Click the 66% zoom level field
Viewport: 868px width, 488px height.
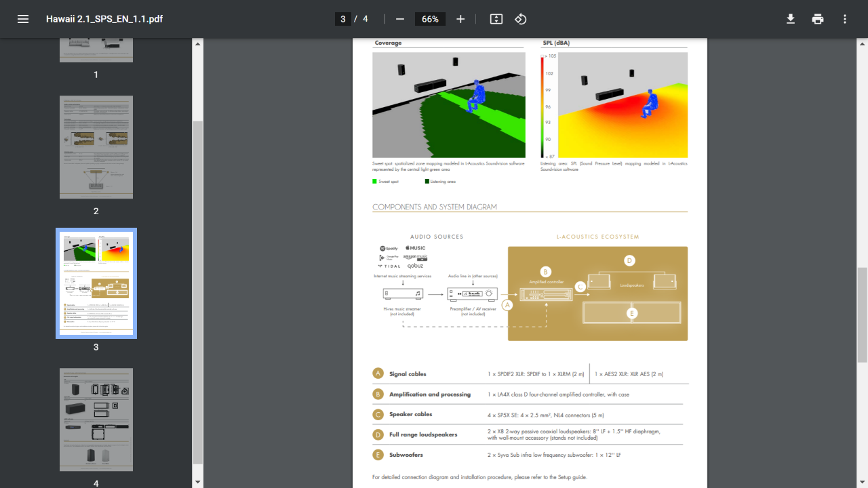[431, 19]
